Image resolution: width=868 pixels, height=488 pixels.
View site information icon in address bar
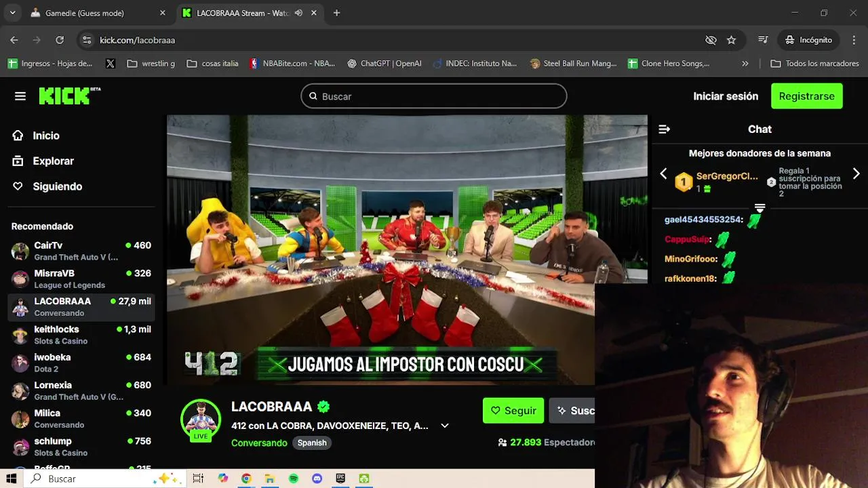click(87, 40)
